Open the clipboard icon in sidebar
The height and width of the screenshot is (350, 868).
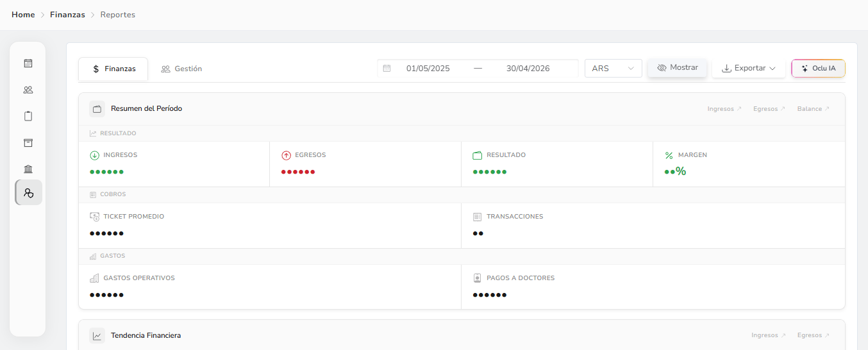pyautogui.click(x=28, y=116)
